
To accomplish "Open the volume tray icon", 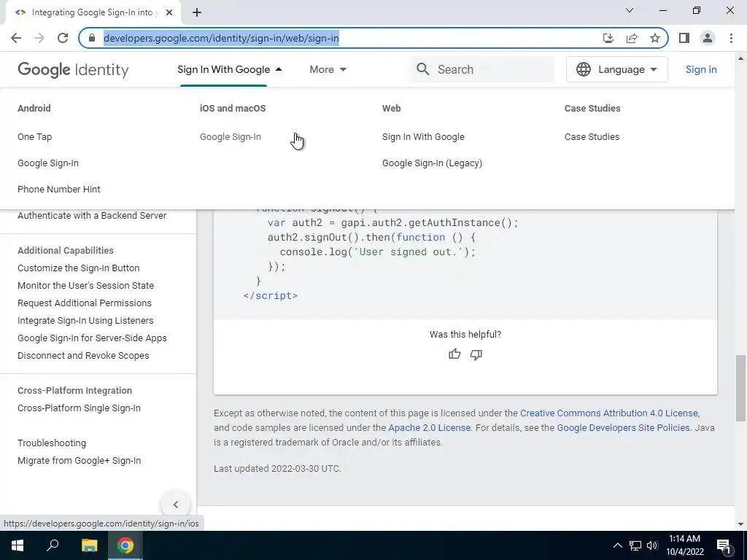I will pyautogui.click(x=652, y=545).
